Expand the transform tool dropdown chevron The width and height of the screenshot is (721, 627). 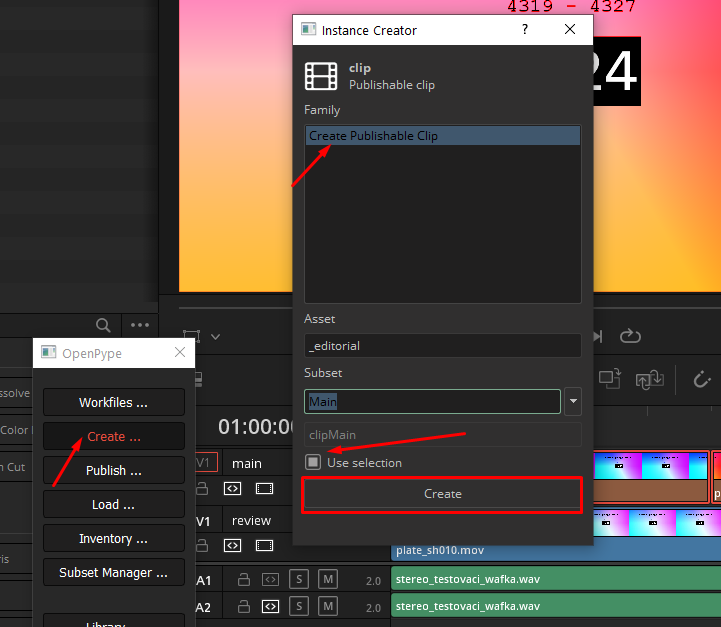pyautogui.click(x=215, y=337)
